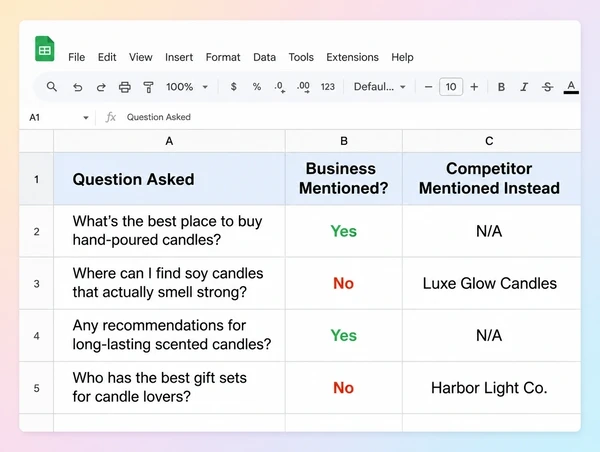Open the zoom 100% dropdown

(x=187, y=87)
